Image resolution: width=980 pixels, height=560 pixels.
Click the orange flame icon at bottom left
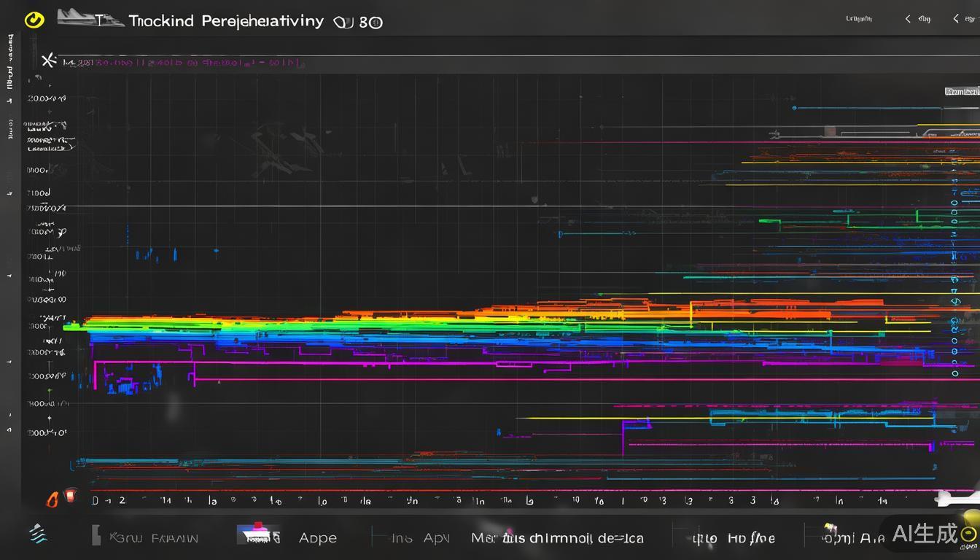(52, 499)
